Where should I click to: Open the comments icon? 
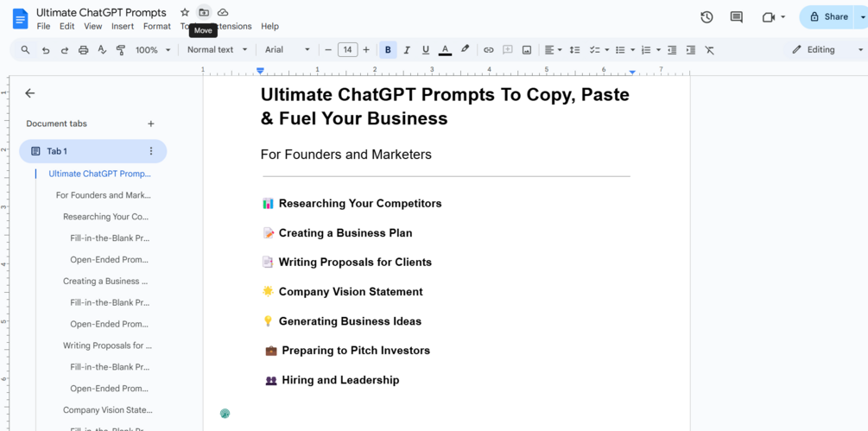click(736, 17)
